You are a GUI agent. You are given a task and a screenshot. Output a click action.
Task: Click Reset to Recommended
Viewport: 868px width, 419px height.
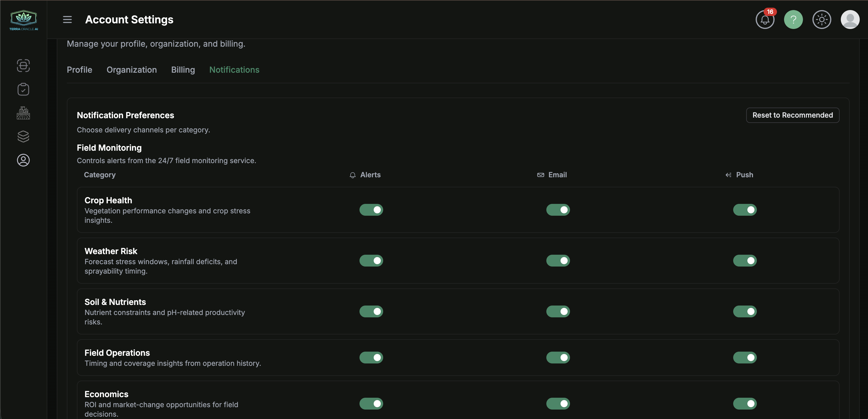(x=793, y=115)
